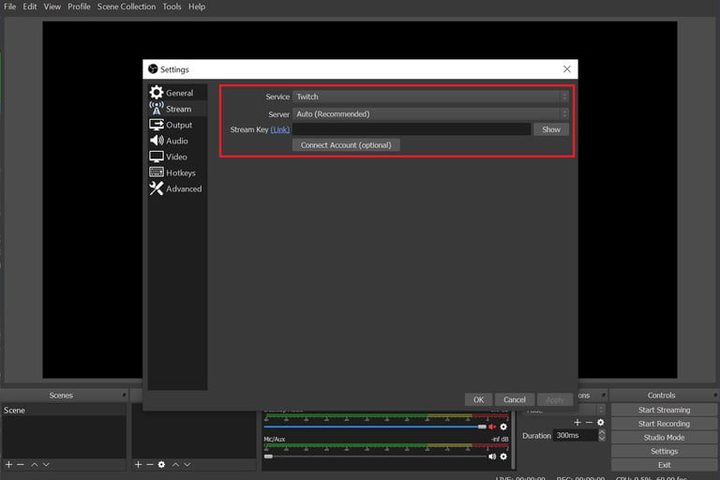Expand the Service dropdown showing Twitch

pos(430,97)
